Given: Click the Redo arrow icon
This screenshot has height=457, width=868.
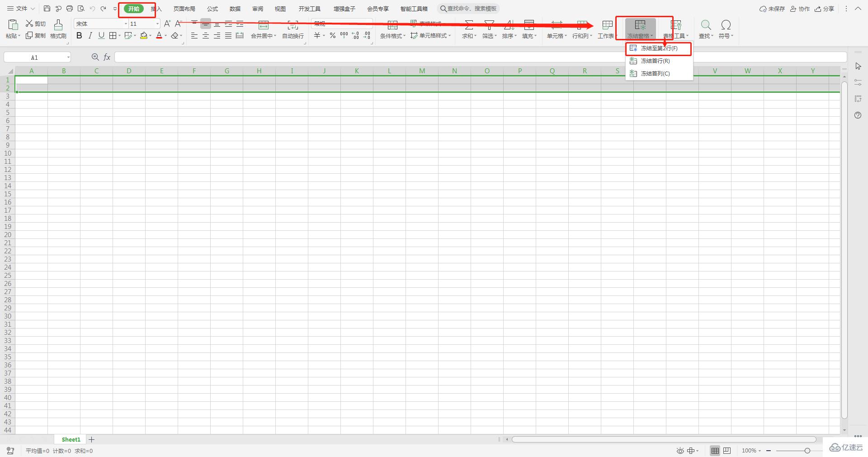Looking at the screenshot, I should click(x=104, y=9).
